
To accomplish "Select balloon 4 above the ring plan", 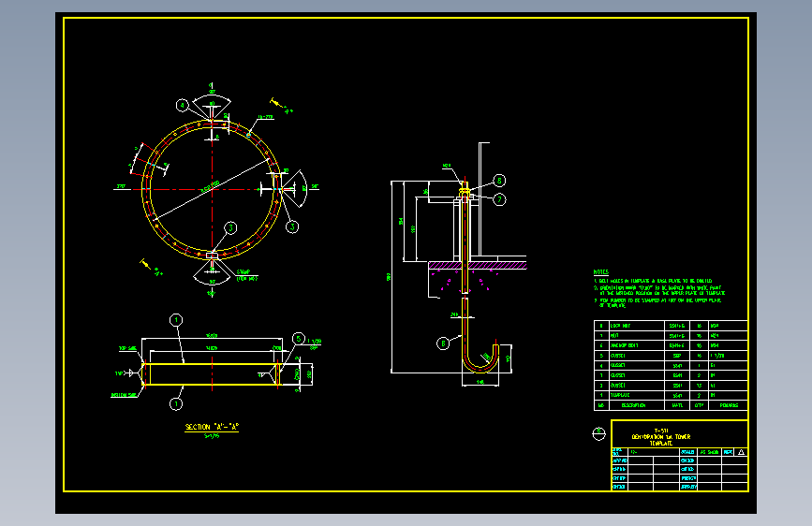I will coord(183,106).
